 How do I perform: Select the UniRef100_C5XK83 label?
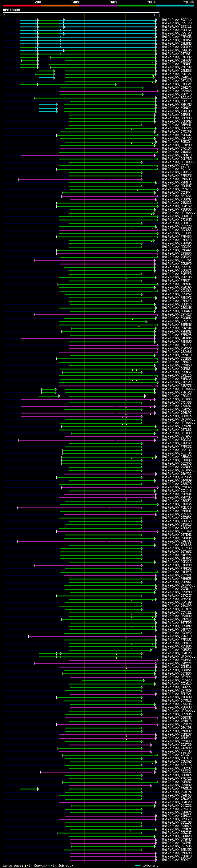pos(177,230)
